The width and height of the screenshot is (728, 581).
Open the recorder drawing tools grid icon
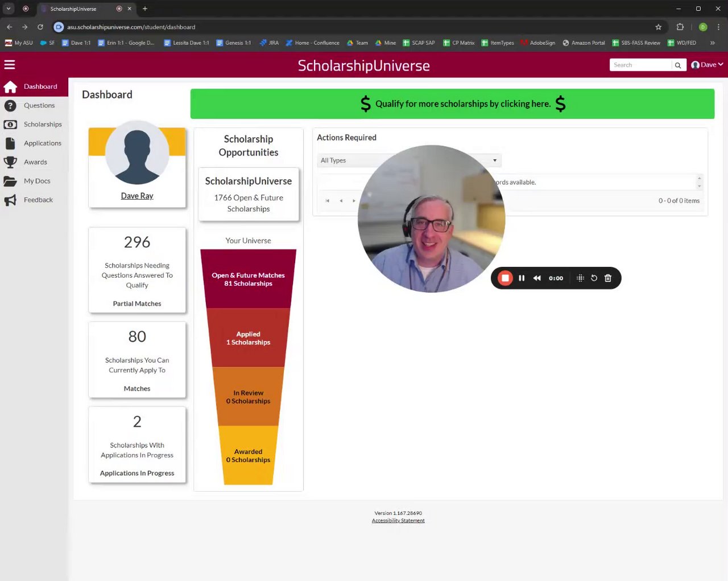coord(580,278)
